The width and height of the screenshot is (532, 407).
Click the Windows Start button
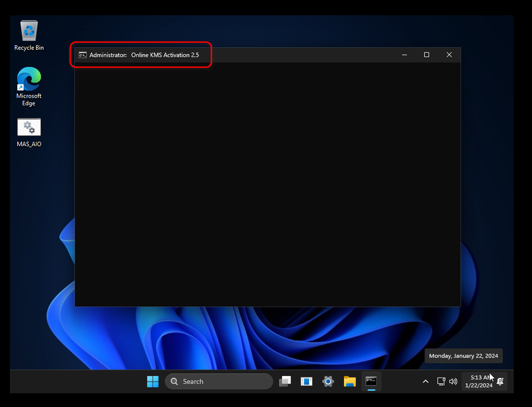(x=153, y=381)
